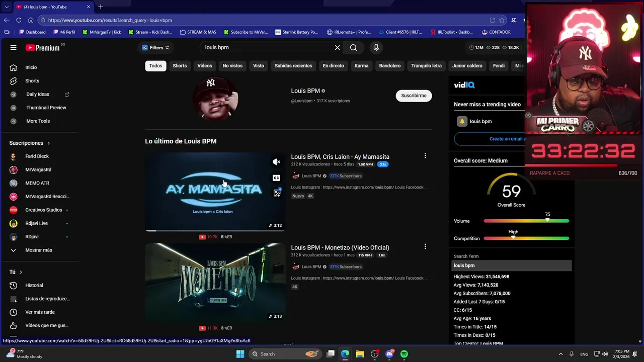Open CONTADOR bookmark
Viewport: 644px width, 362px height.
(496, 32)
